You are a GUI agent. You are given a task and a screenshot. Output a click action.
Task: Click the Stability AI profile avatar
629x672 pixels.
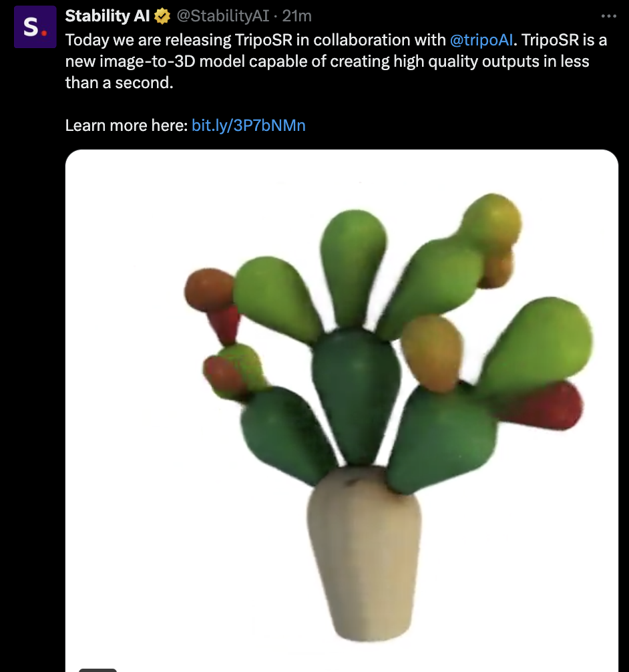pyautogui.click(x=35, y=27)
